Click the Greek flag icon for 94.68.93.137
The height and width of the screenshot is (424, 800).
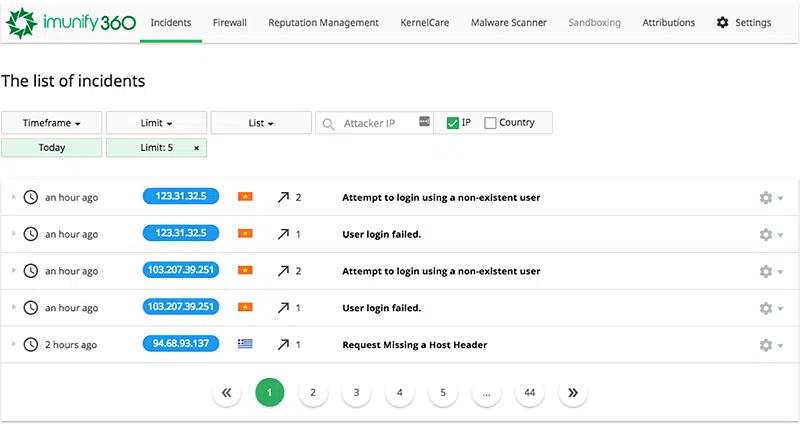tap(245, 344)
